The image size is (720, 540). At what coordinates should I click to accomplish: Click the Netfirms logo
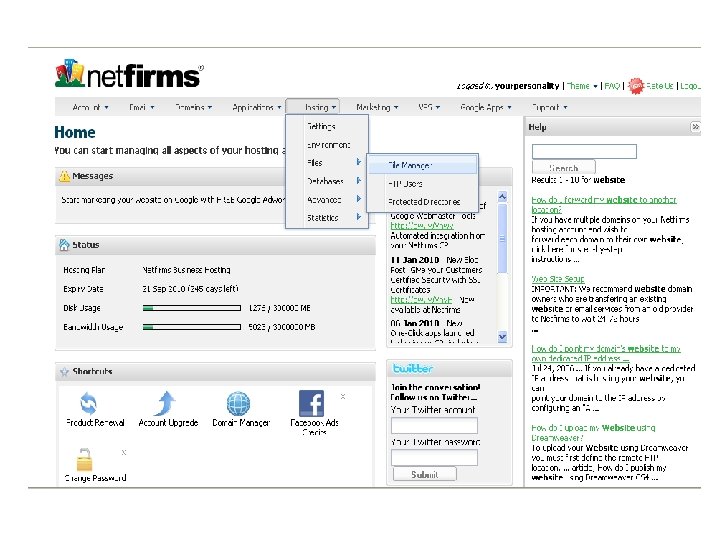pos(129,74)
